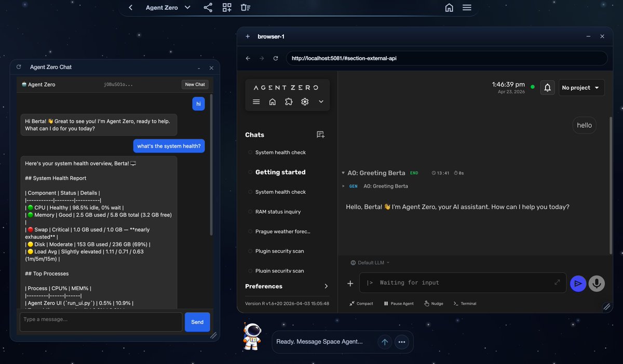Open notifications with the bell icon

[547, 88]
